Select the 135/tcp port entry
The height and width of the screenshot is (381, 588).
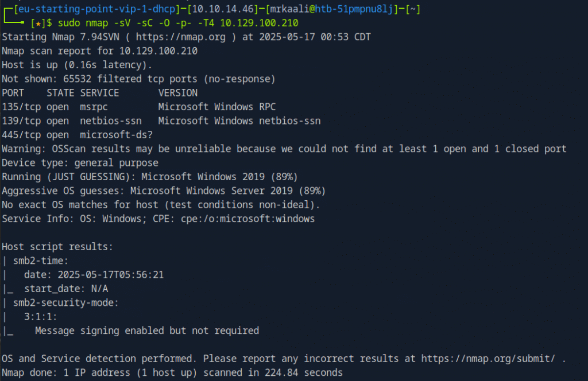coord(21,107)
